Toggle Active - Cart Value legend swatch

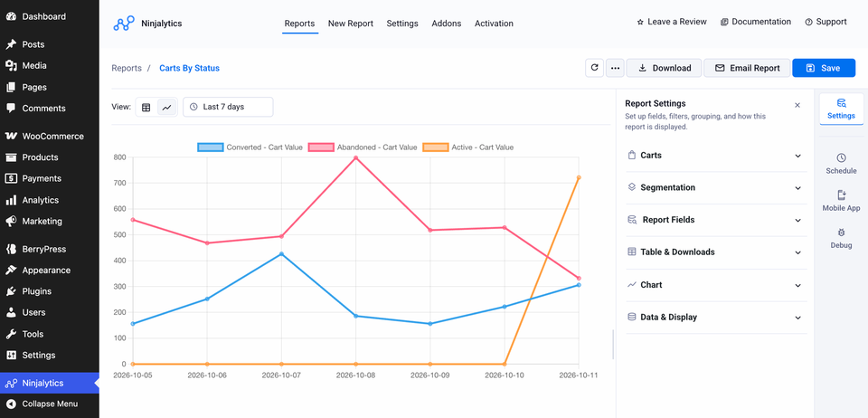435,147
